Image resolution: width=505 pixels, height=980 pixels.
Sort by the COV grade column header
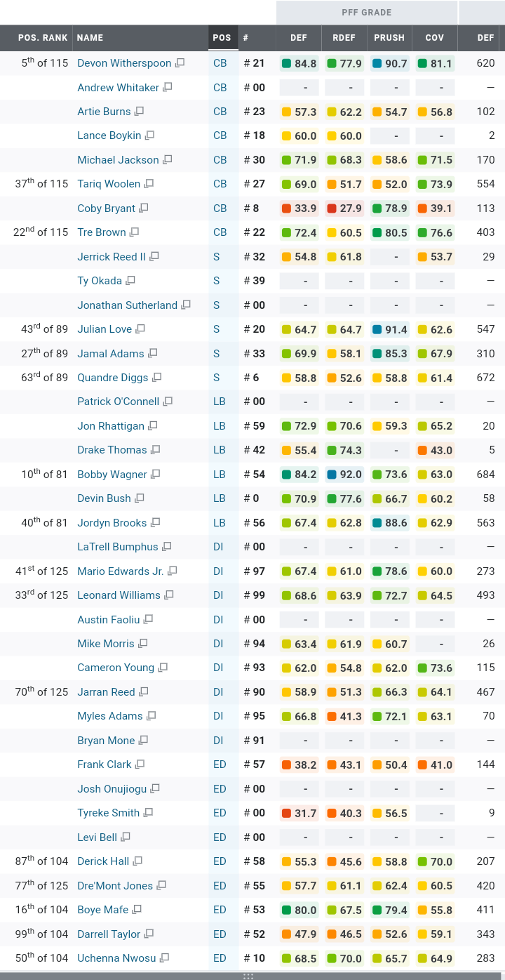pyautogui.click(x=434, y=38)
